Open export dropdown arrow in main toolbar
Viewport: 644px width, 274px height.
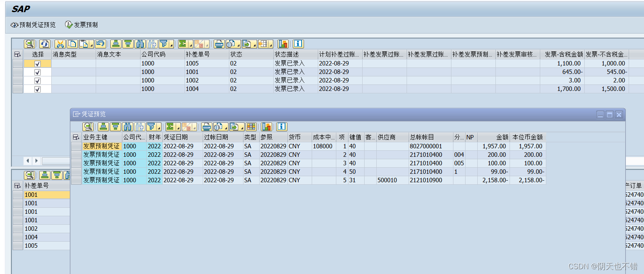(x=254, y=45)
